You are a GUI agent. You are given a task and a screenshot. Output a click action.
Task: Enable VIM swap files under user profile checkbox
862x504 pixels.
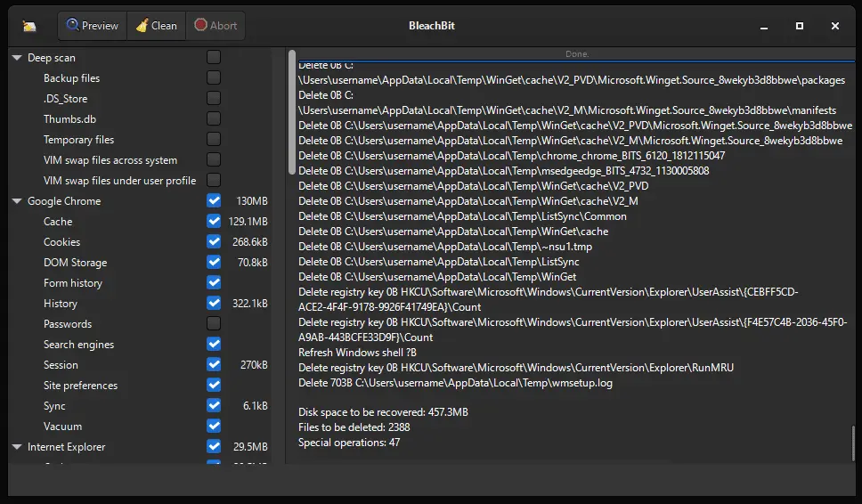coord(214,180)
